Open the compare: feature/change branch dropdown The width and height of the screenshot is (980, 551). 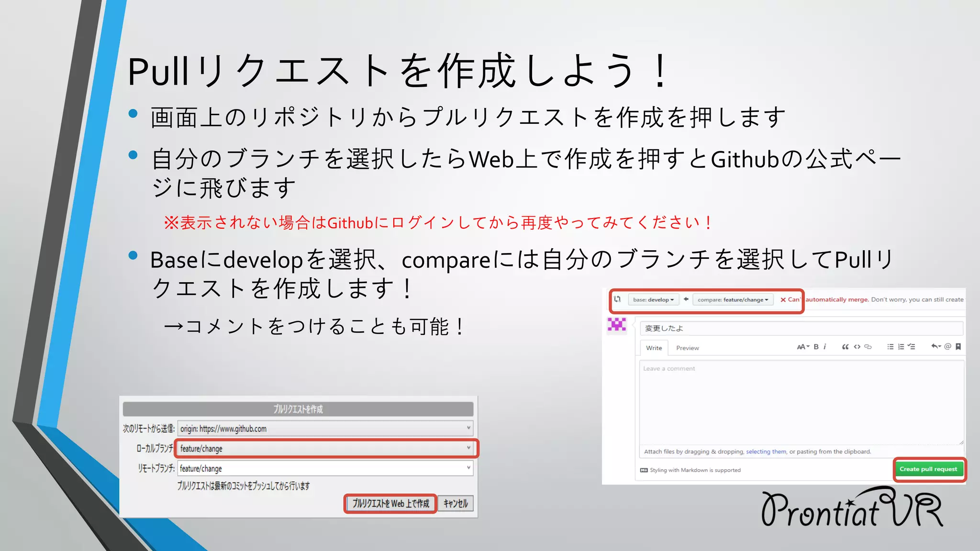[x=733, y=300]
